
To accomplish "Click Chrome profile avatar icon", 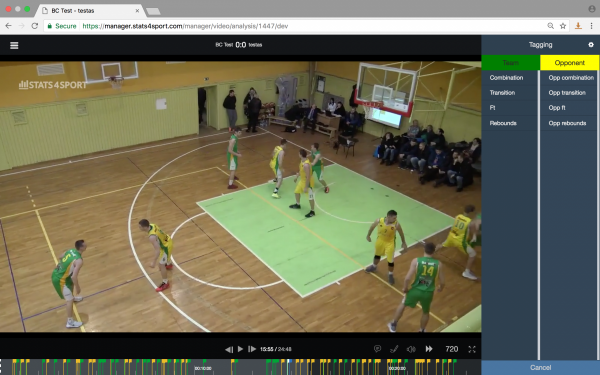I will coord(592,8).
